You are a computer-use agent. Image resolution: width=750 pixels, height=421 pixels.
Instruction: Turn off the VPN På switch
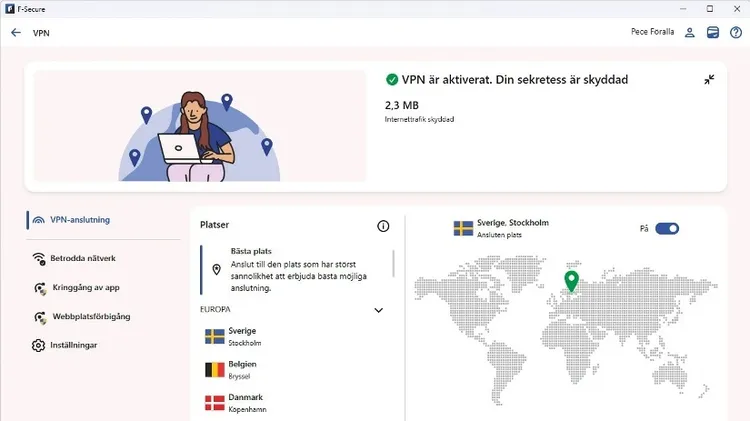(x=667, y=228)
